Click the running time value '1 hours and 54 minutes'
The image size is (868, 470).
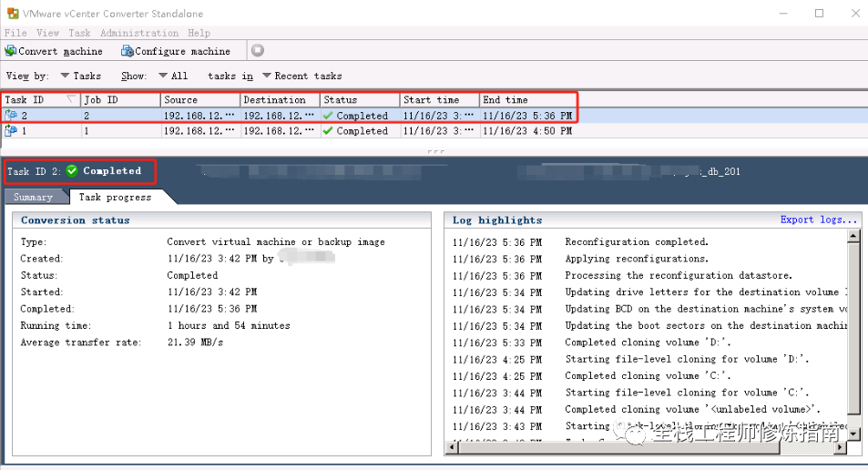click(x=229, y=325)
